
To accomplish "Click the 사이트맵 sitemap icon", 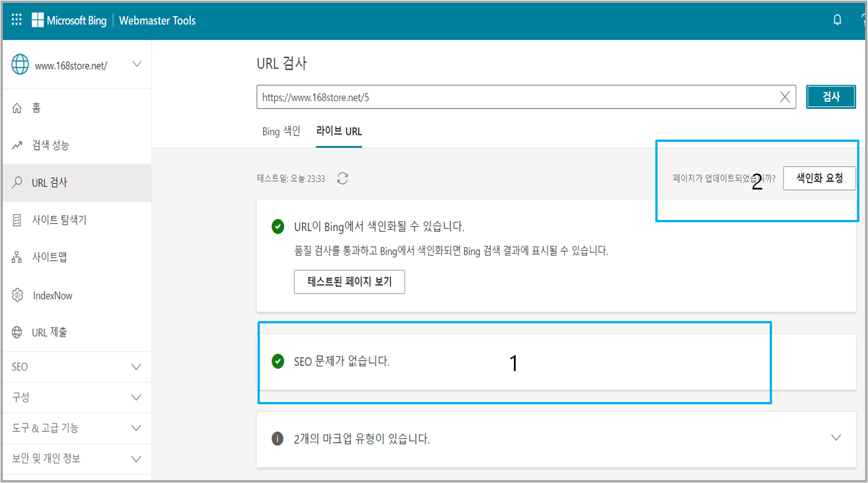I will pos(17,257).
